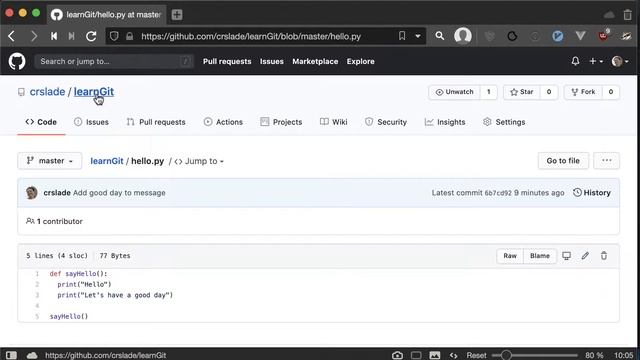Open Explore in the top navigation
This screenshot has width=640, height=360.
360,61
